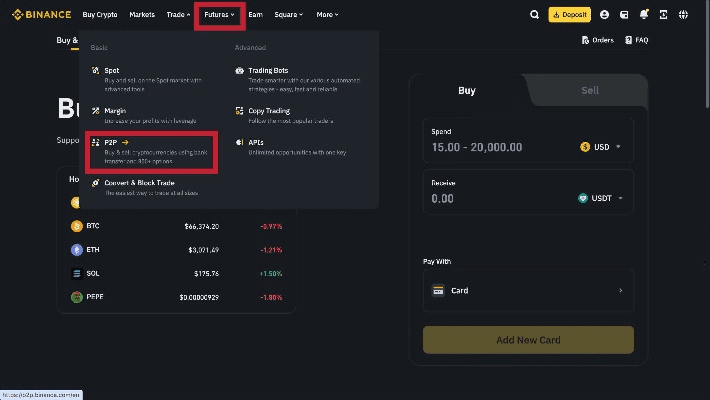The width and height of the screenshot is (710, 400).
Task: Expand the USD currency dropdown
Action: pyautogui.click(x=600, y=147)
